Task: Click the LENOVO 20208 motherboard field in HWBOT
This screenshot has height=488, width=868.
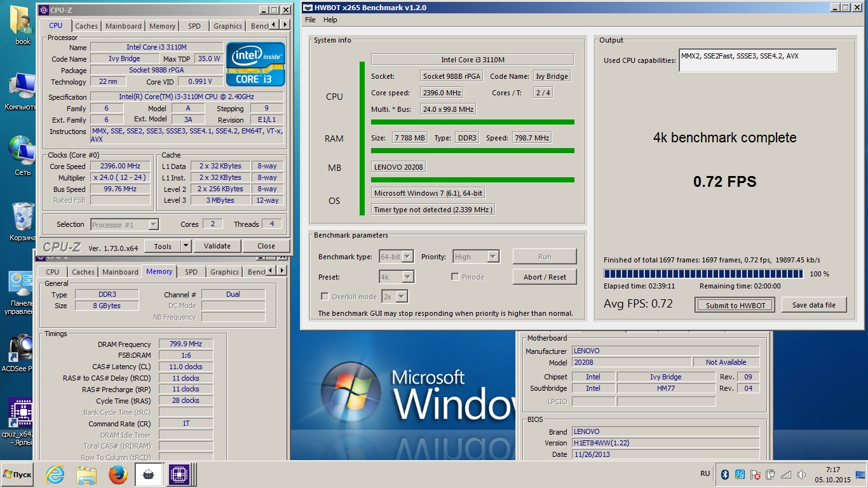Action: pos(398,167)
